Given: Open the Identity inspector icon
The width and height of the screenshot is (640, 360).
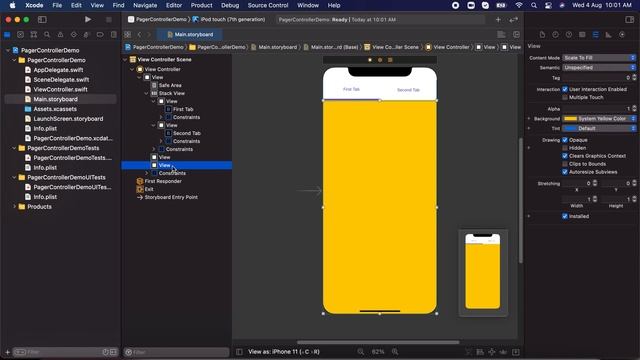Looking at the screenshot, I should pos(582,35).
